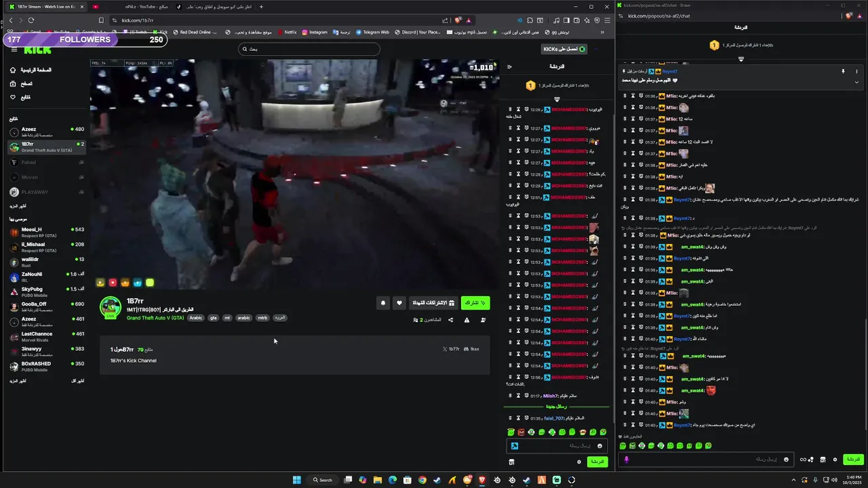Click the 1B7rr X profile link
868x488 pixels.
pyautogui.click(x=451, y=349)
